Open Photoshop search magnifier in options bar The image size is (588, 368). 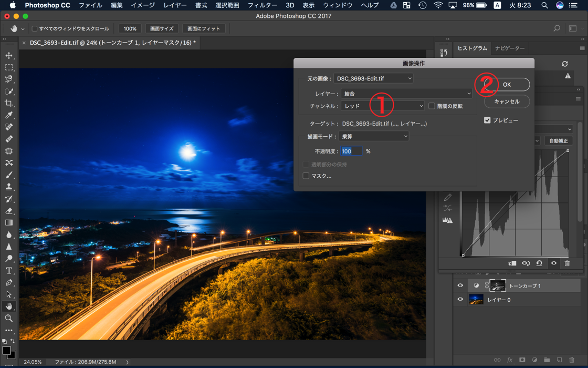[557, 28]
